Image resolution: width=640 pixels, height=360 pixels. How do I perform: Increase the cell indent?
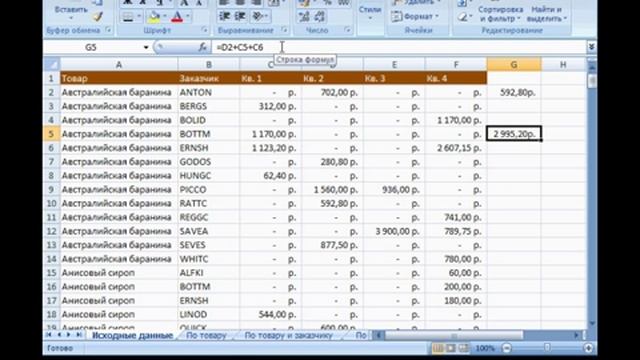[x=240, y=16]
